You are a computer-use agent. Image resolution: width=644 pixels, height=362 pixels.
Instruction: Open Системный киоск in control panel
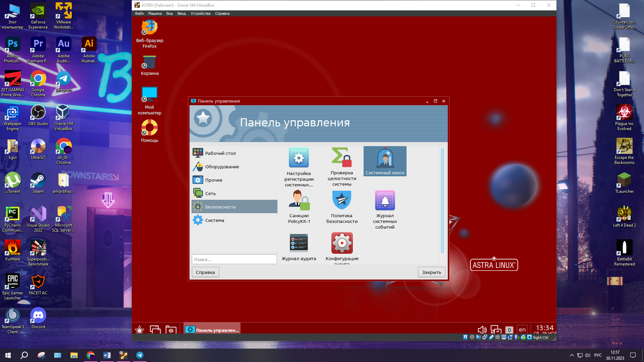coord(385,161)
